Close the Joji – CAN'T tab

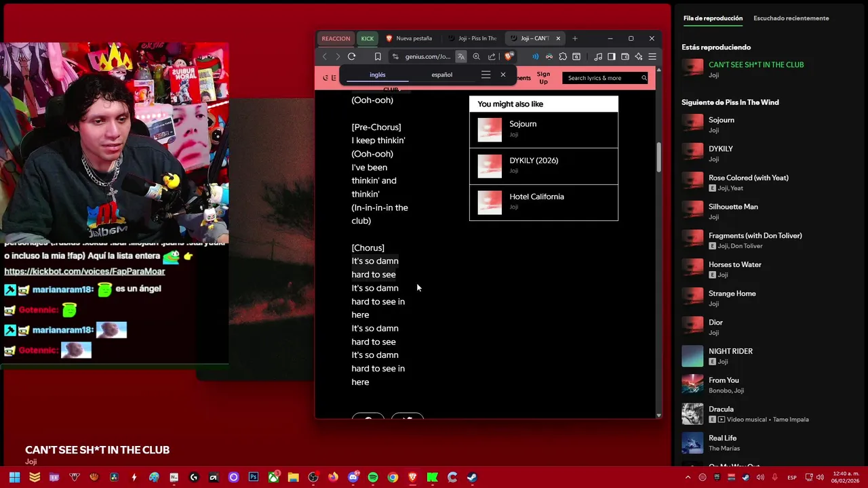(558, 38)
